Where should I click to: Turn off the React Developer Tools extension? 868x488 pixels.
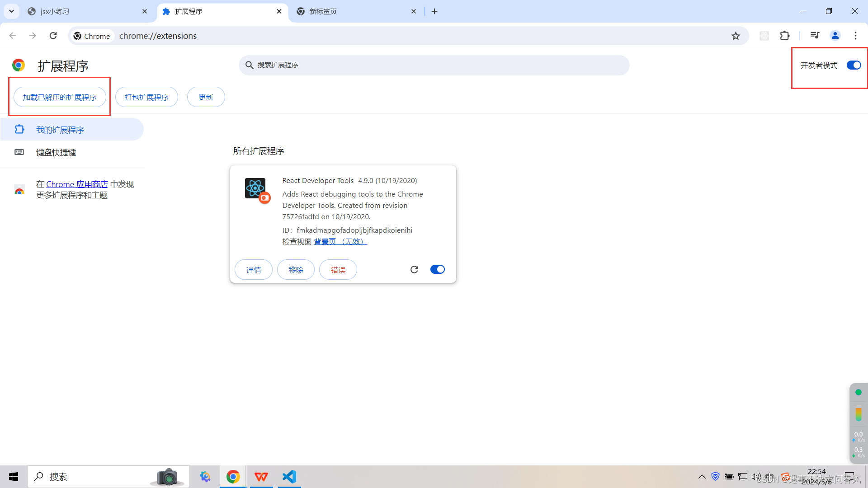(437, 269)
